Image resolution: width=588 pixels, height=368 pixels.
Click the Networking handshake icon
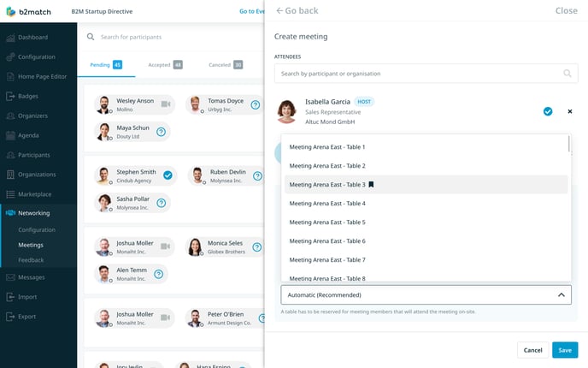point(10,213)
